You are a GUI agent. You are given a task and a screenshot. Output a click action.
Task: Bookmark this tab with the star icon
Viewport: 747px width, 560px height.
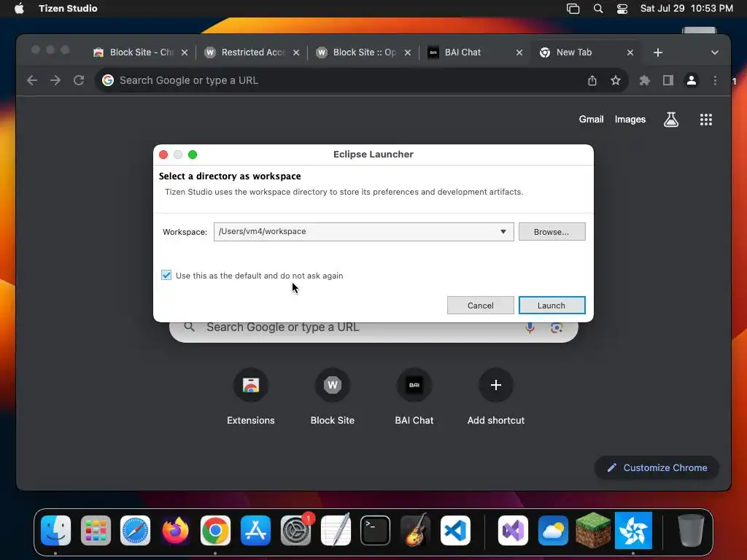616,80
